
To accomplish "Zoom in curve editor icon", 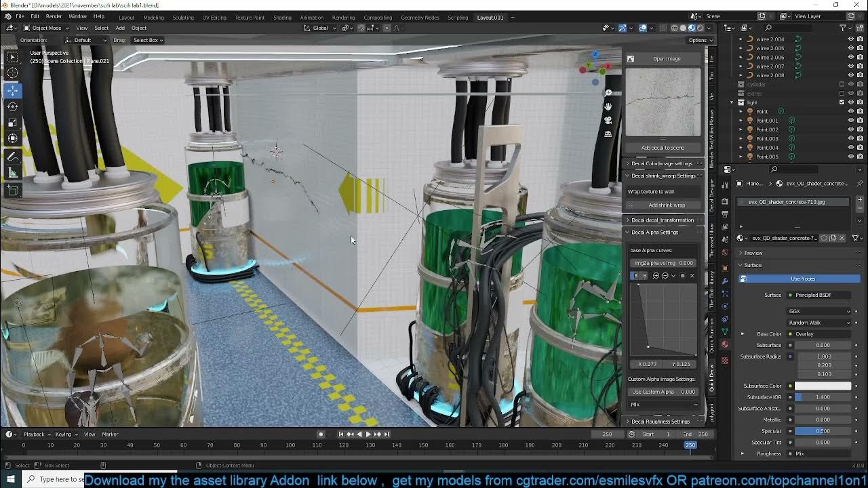I will tap(656, 275).
